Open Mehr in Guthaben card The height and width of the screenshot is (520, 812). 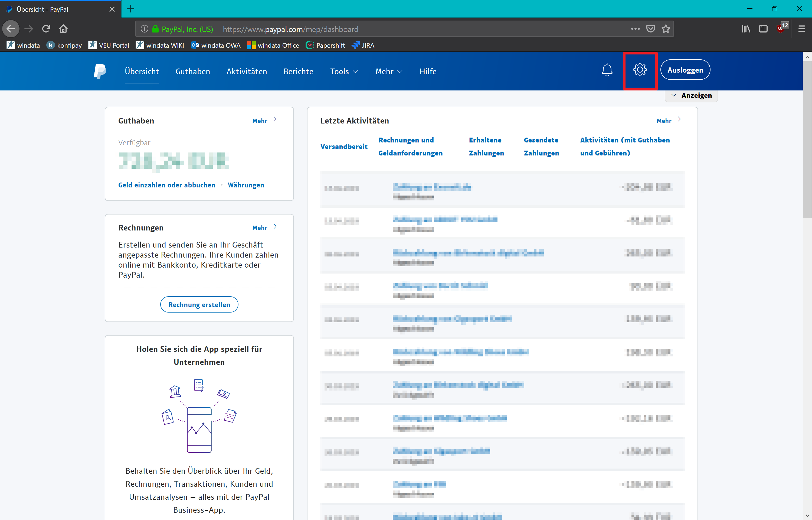click(x=264, y=121)
